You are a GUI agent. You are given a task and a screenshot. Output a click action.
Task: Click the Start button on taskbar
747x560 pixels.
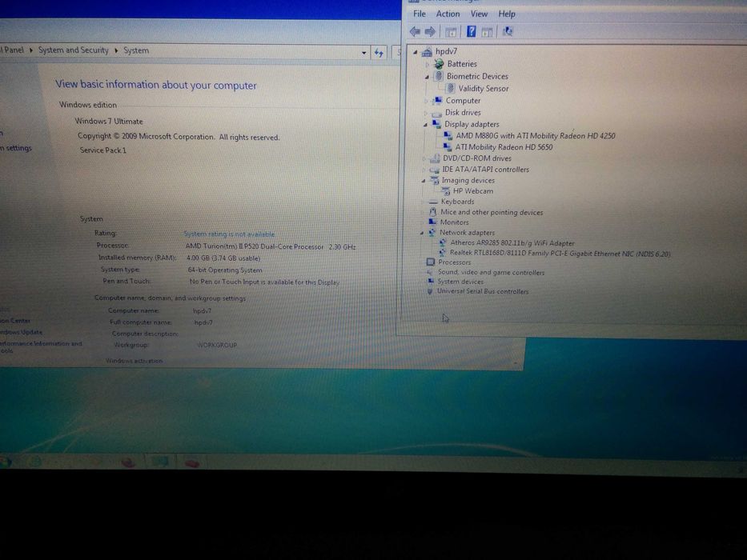point(6,461)
